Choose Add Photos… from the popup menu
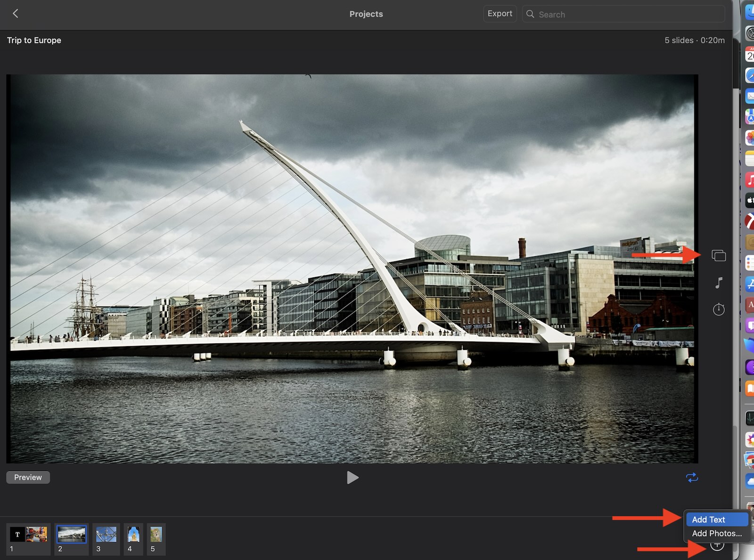The height and width of the screenshot is (560, 754). 716,534
